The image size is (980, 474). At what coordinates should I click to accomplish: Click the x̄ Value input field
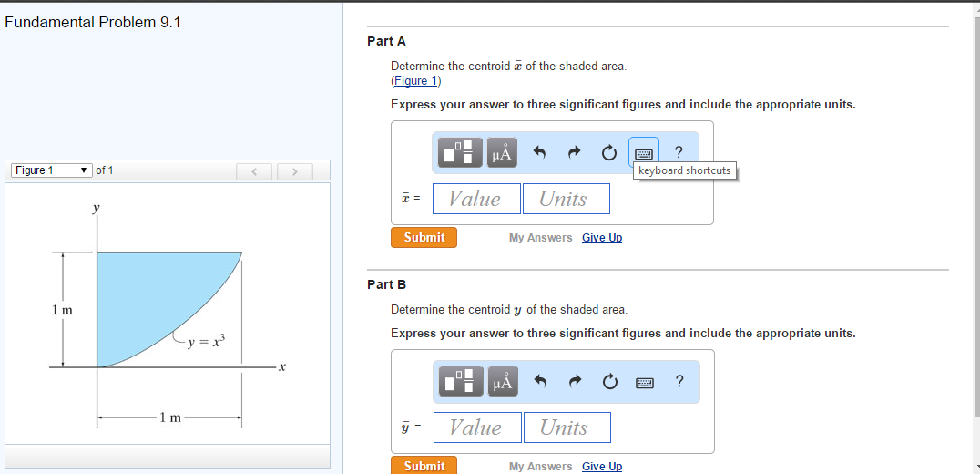coord(476,199)
